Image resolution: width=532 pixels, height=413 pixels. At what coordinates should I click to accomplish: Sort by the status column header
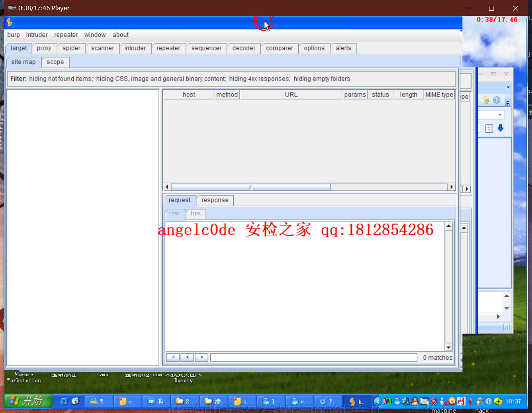pyautogui.click(x=381, y=95)
